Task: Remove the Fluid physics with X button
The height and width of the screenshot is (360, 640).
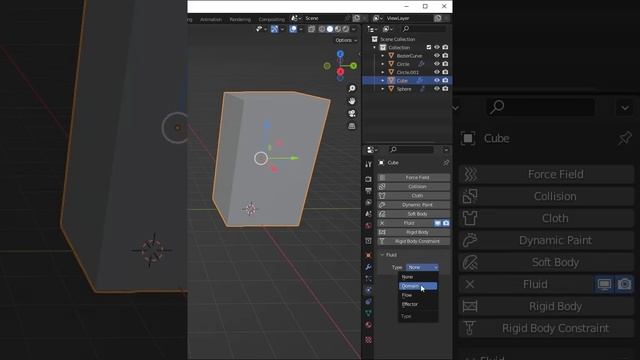Action: (x=382, y=223)
